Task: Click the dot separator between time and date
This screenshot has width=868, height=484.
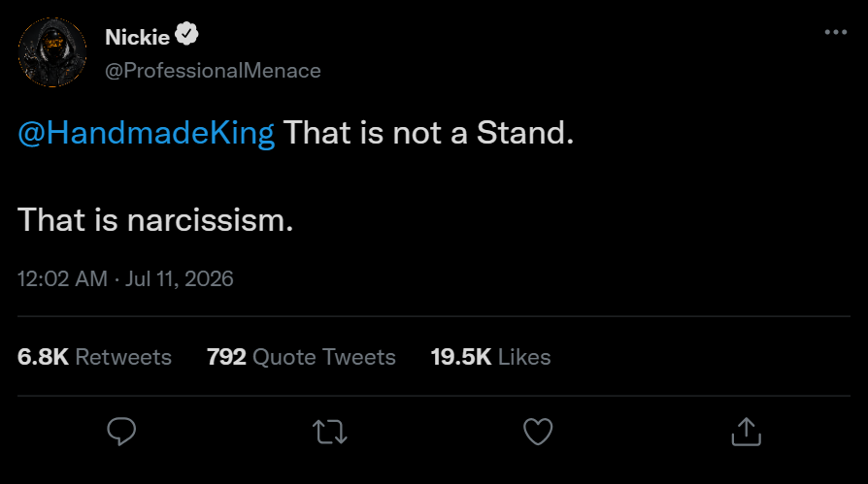Action: tap(117, 280)
